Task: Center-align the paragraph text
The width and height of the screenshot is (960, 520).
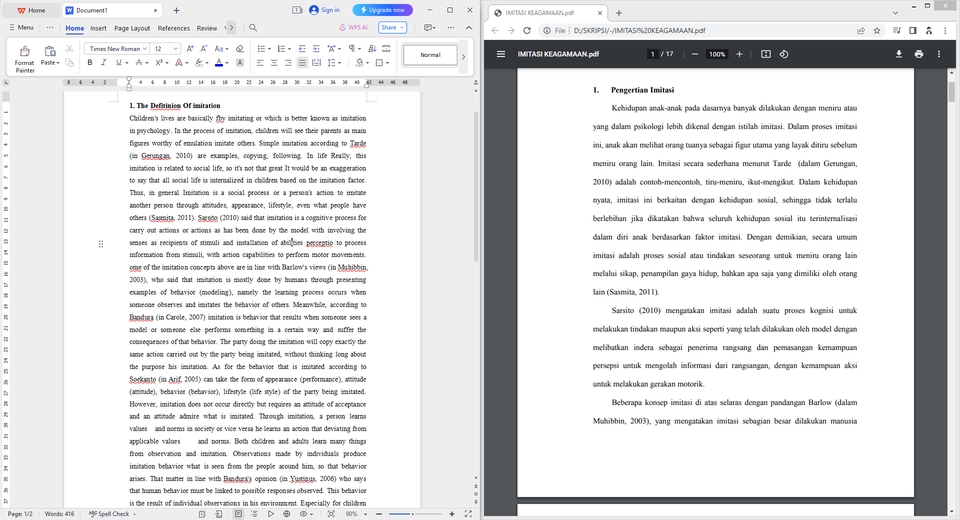Action: 274,62
